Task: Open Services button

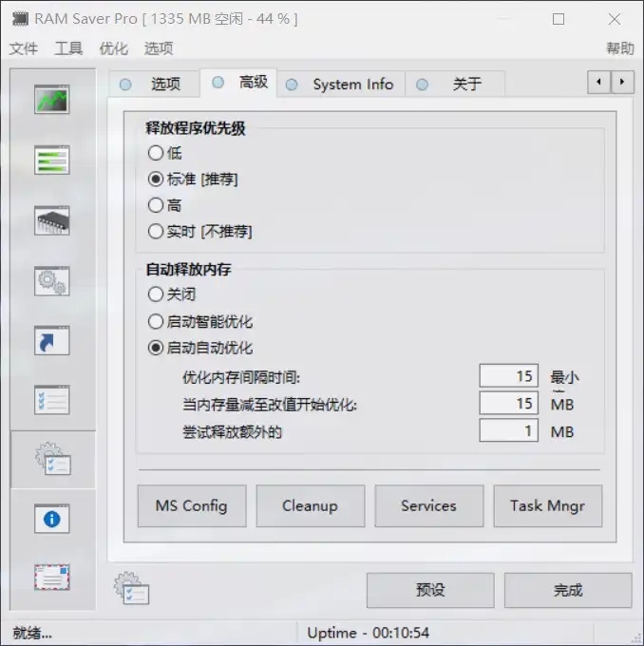Action: pyautogui.click(x=429, y=506)
